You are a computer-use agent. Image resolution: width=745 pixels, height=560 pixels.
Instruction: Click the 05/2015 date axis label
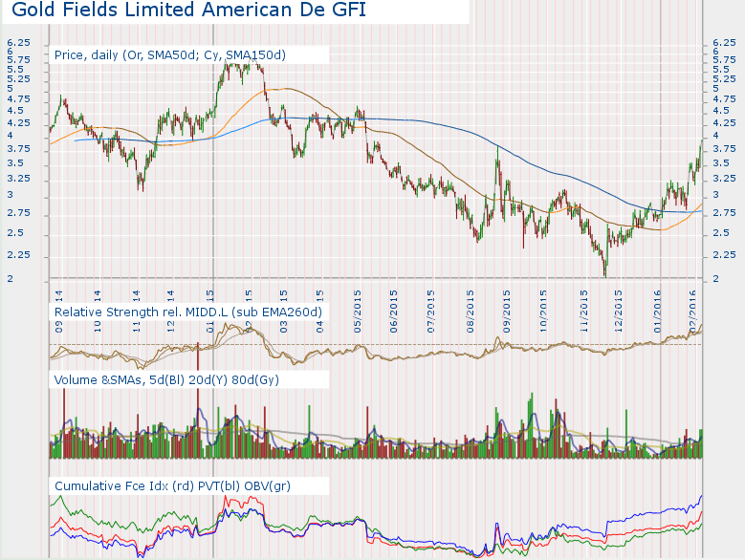tap(358, 312)
